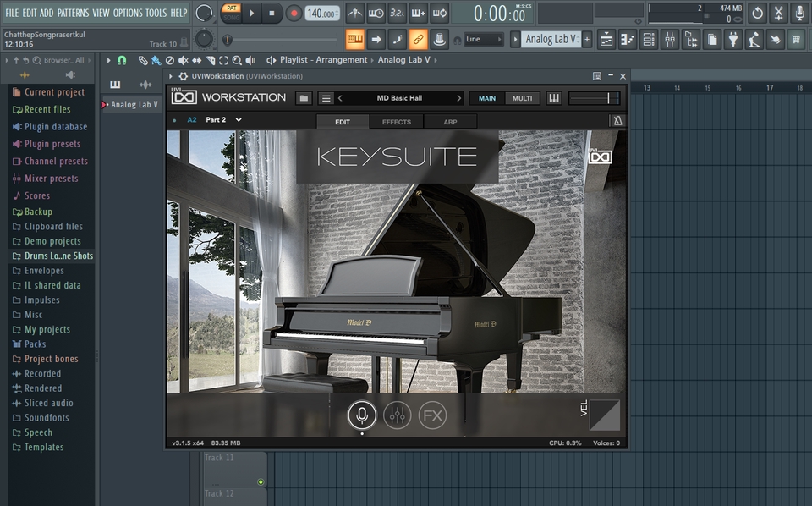Image resolution: width=812 pixels, height=506 pixels.
Task: Open UVIWorkstation plugin options arrow menu
Action: point(171,76)
